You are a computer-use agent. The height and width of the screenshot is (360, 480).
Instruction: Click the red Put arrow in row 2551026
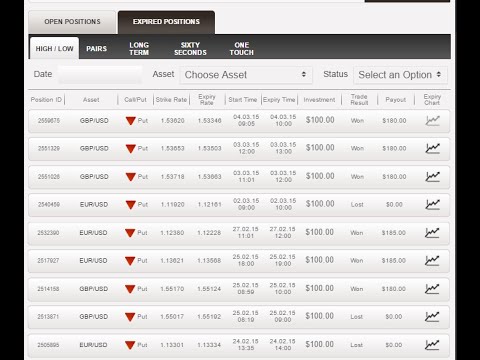(x=131, y=177)
